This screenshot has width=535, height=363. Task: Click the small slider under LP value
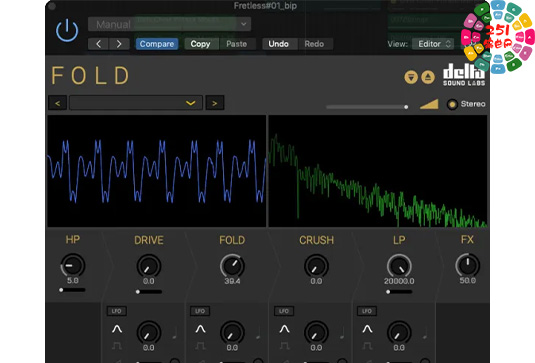399,292
